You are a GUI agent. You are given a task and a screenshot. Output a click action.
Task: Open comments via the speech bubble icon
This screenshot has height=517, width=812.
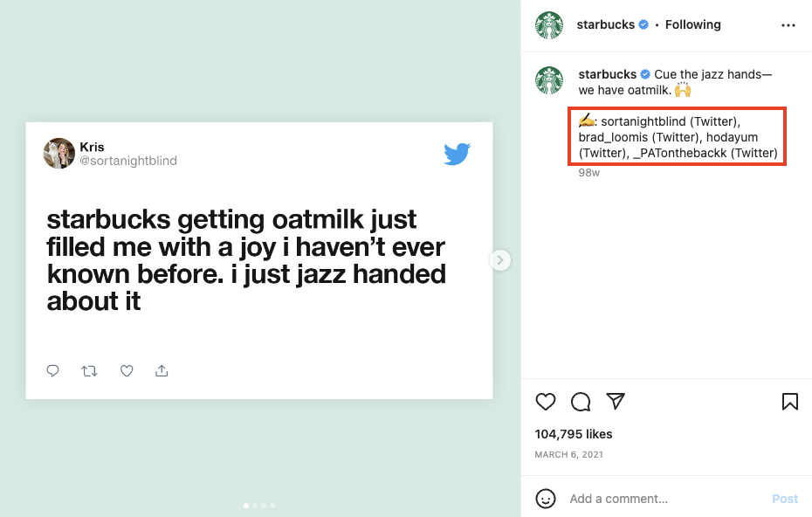click(x=581, y=402)
